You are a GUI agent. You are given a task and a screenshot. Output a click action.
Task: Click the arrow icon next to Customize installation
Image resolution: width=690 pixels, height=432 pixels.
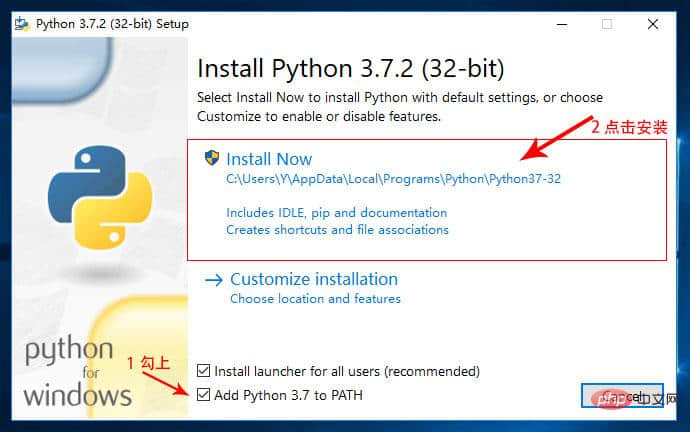(x=214, y=280)
